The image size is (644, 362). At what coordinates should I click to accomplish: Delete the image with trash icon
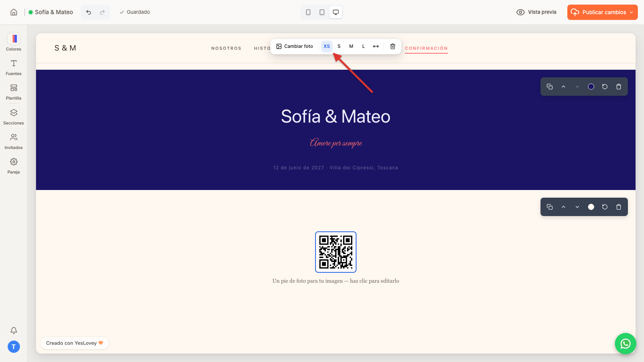[393, 46]
